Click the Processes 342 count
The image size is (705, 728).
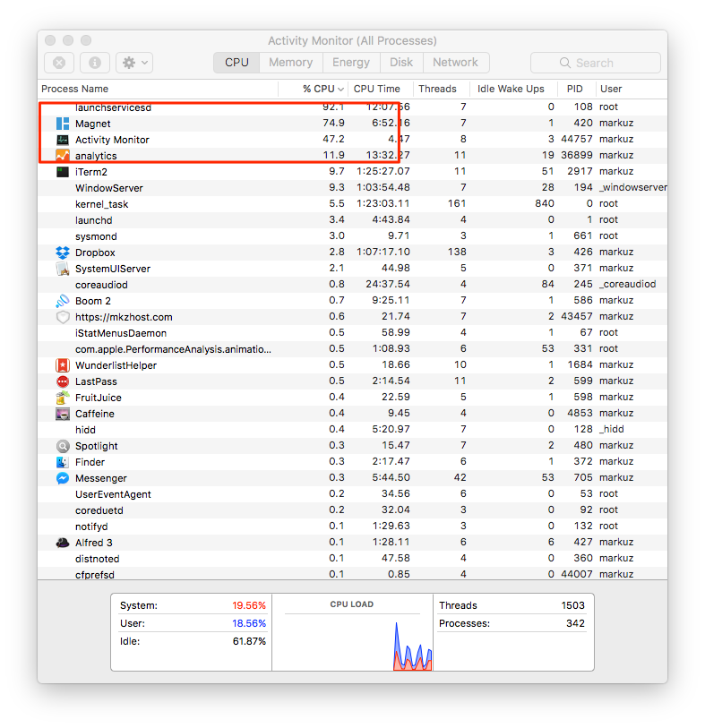pyautogui.click(x=575, y=623)
